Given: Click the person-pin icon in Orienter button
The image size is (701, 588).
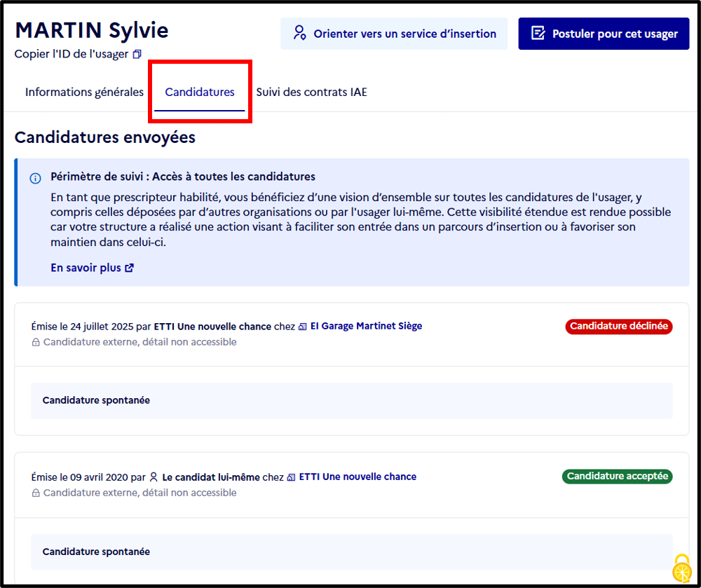Looking at the screenshot, I should (x=299, y=34).
